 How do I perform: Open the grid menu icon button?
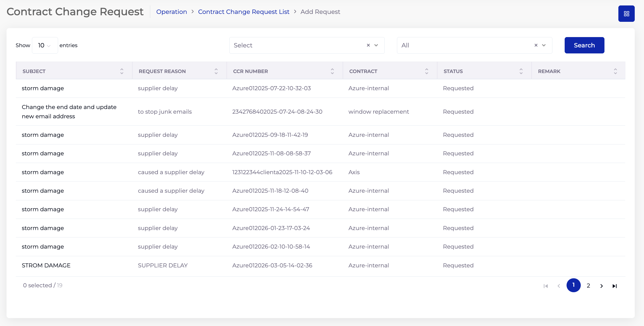coord(626,14)
